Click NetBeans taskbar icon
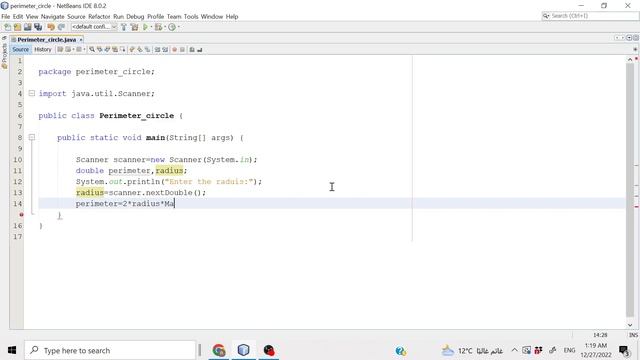Image resolution: width=640 pixels, height=360 pixels. (244, 350)
